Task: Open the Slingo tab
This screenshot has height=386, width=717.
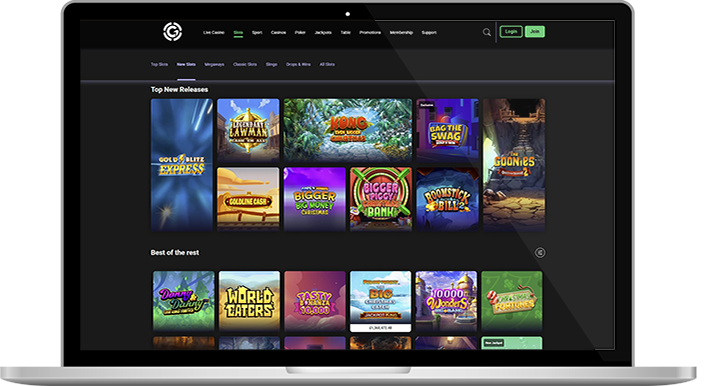Action: pyautogui.click(x=271, y=64)
